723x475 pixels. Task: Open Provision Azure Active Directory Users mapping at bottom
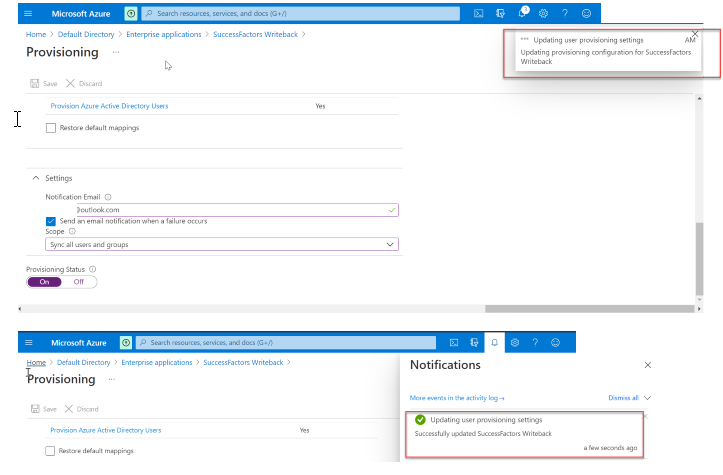click(106, 430)
